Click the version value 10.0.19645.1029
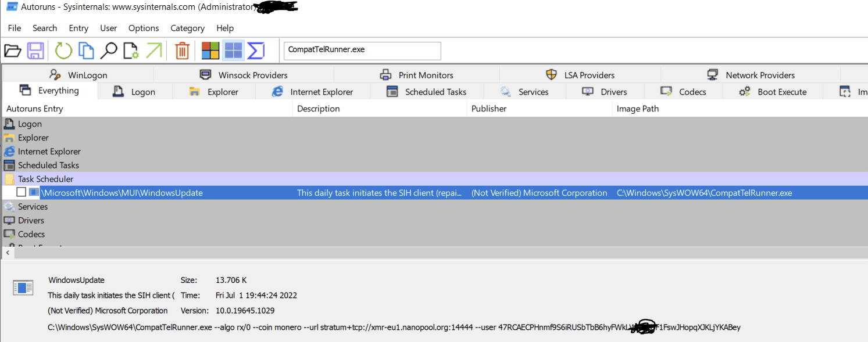The height and width of the screenshot is (342, 868). (245, 311)
